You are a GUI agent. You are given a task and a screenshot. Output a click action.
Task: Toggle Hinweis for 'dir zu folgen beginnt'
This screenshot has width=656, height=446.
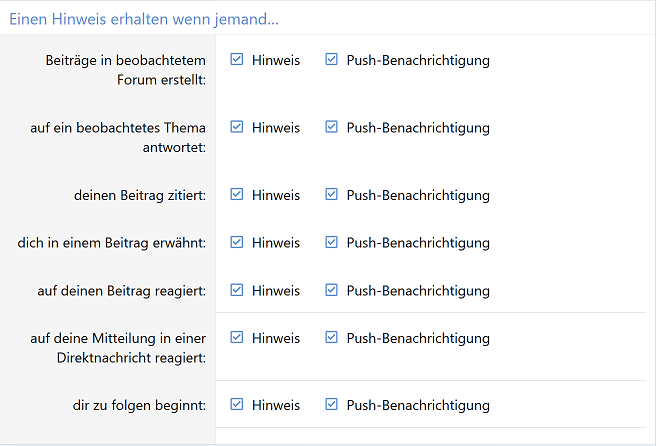pyautogui.click(x=237, y=405)
